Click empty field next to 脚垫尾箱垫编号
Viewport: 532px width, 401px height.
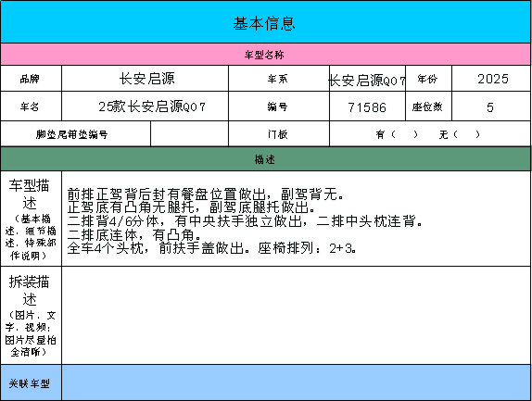[189, 134]
